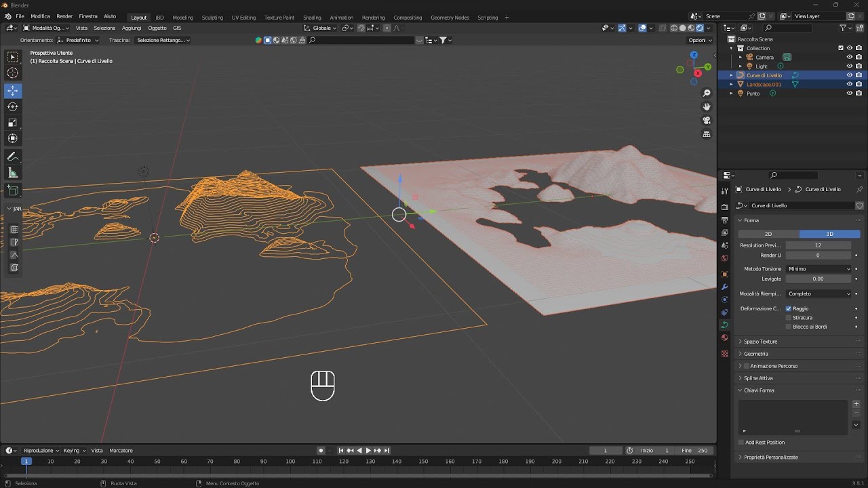Enable the Blocco ai Bordi checkbox

pos(788,327)
